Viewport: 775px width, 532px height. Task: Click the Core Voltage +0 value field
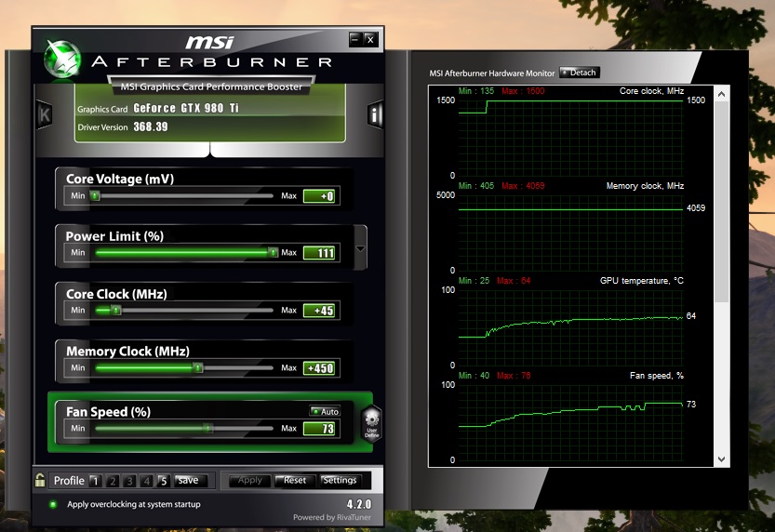[319, 196]
